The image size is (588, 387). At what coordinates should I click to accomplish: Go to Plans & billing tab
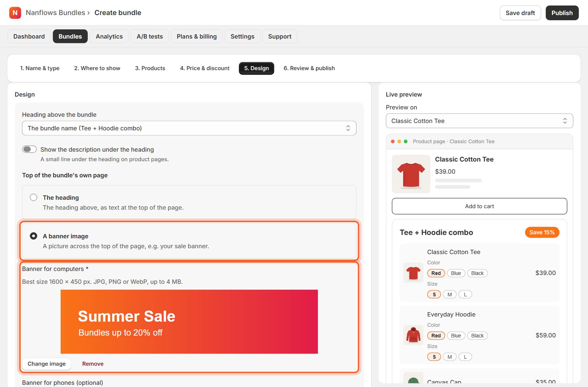click(x=197, y=36)
